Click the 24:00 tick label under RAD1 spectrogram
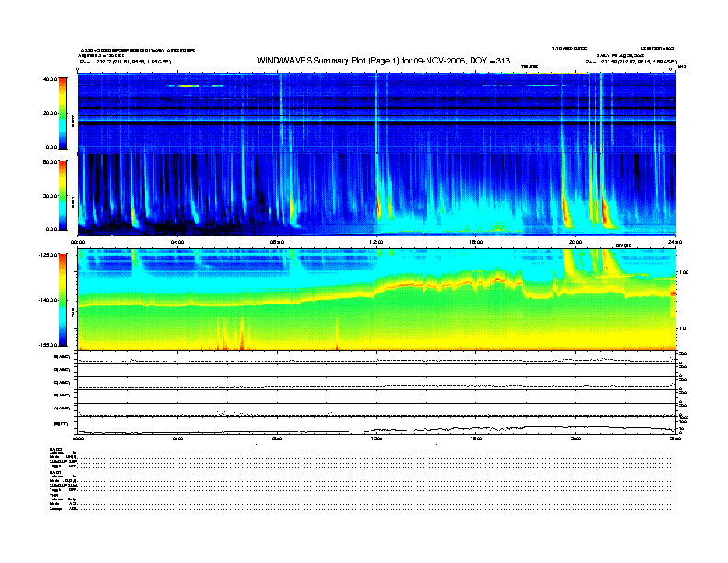 [675, 242]
